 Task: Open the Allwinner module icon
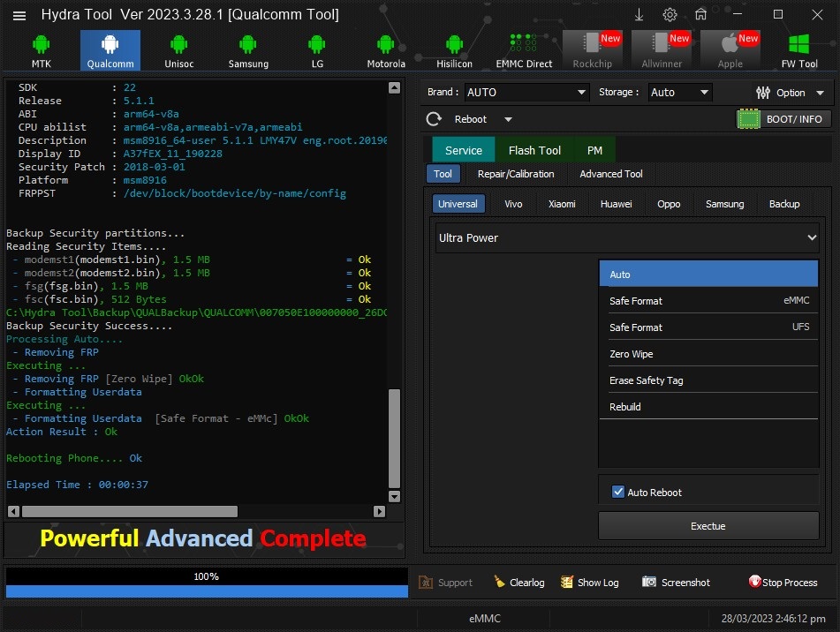pyautogui.click(x=661, y=43)
